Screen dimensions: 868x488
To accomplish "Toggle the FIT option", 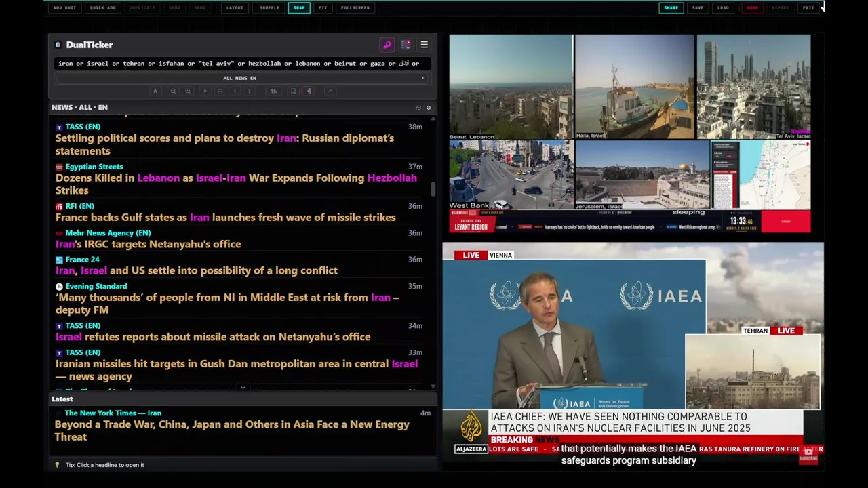I will (323, 8).
